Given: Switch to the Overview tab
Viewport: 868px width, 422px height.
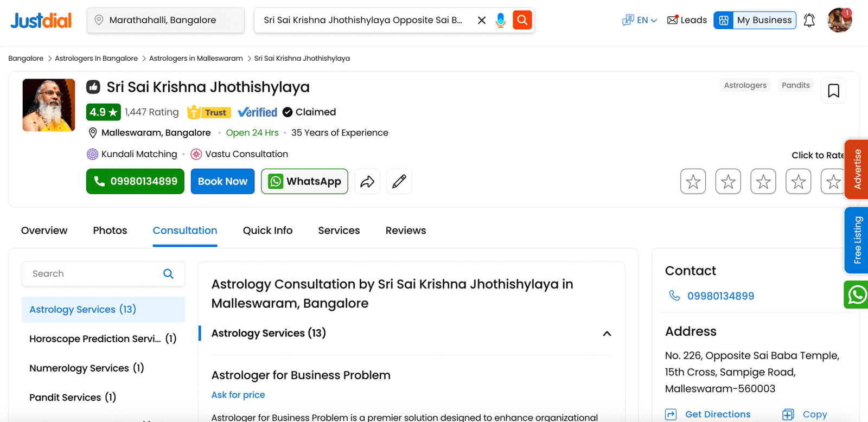Looking at the screenshot, I should coord(44,231).
